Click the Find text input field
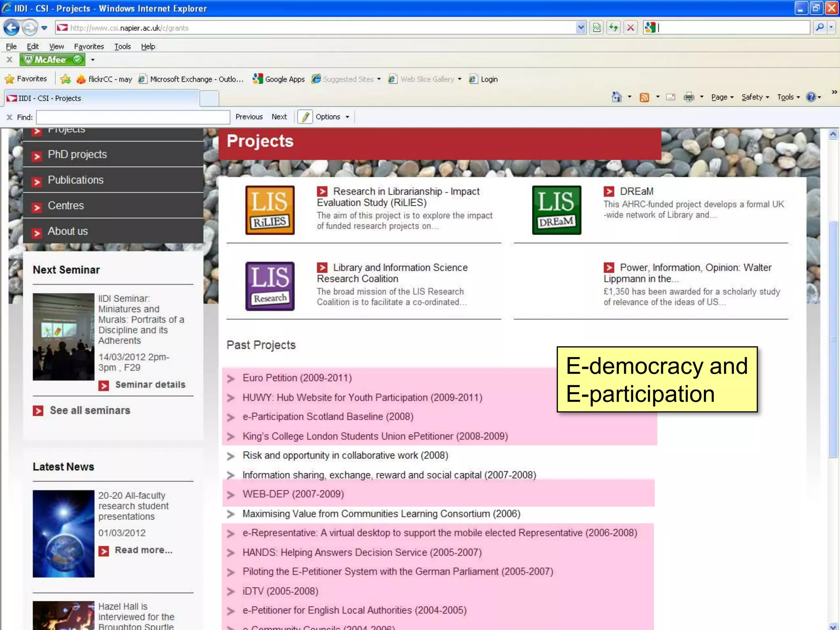 coord(133,117)
